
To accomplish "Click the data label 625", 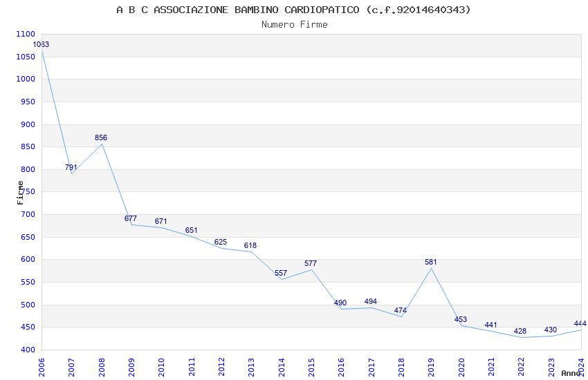I will tap(221, 243).
